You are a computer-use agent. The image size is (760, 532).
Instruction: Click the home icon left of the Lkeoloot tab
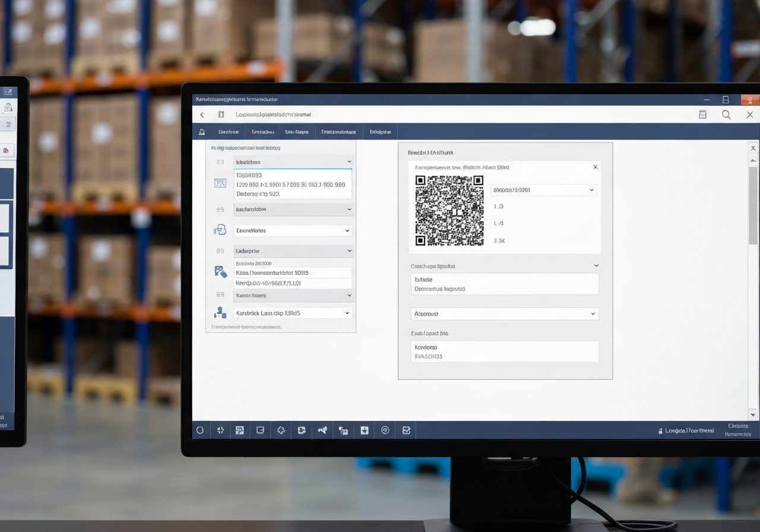202,132
